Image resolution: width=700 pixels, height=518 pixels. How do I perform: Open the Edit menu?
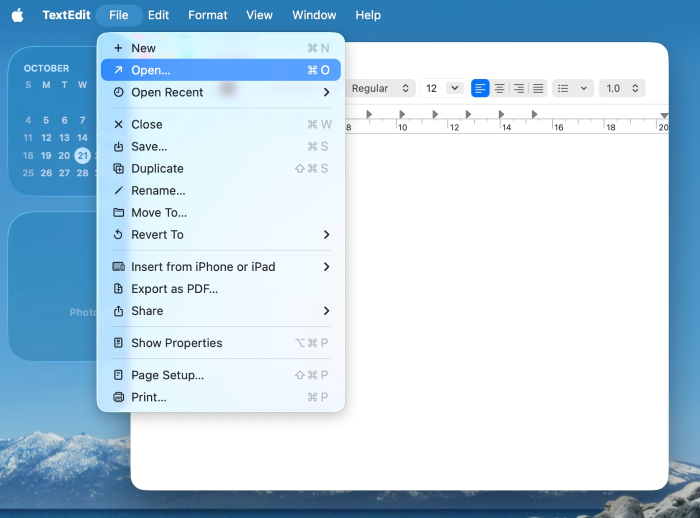[x=158, y=15]
